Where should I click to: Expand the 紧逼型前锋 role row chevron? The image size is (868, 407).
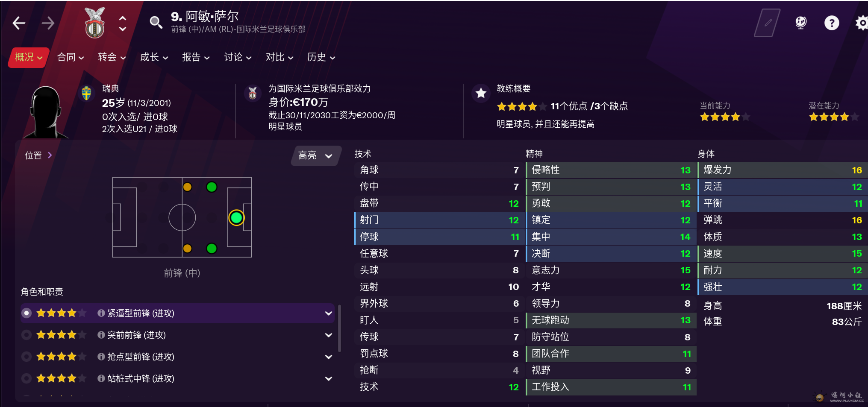pyautogui.click(x=329, y=313)
